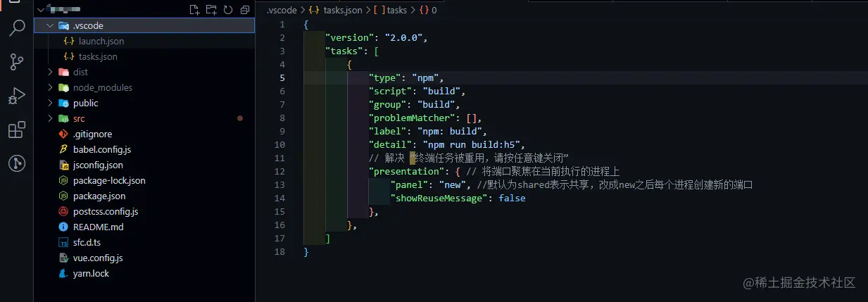This screenshot has height=302, width=868.
Task: Click the PostCSS icon beside postcss.config.js
Action: 63,211
